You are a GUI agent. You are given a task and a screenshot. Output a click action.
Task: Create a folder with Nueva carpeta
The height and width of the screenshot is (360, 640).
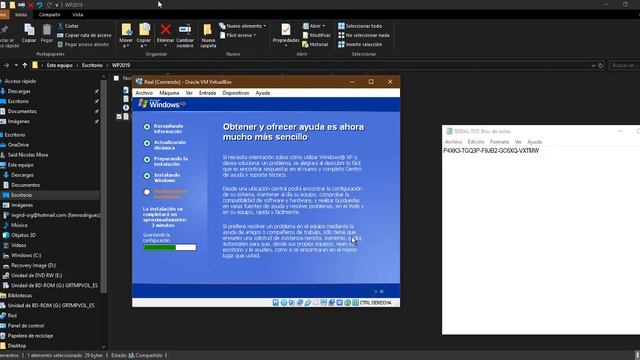(208, 36)
